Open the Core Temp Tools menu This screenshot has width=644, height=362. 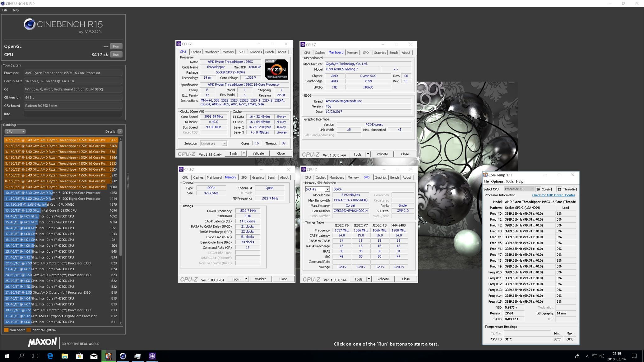click(x=509, y=181)
